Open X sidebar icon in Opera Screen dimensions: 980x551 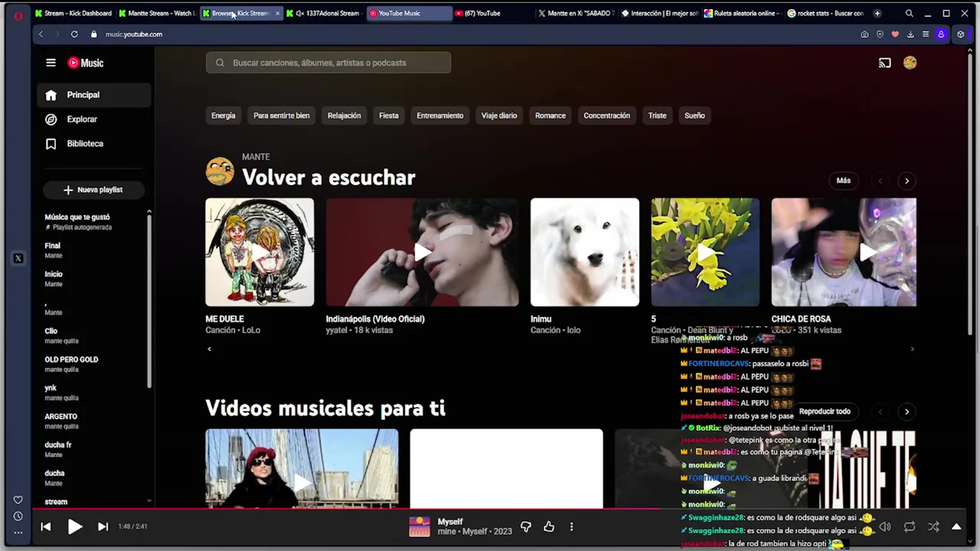tap(18, 259)
